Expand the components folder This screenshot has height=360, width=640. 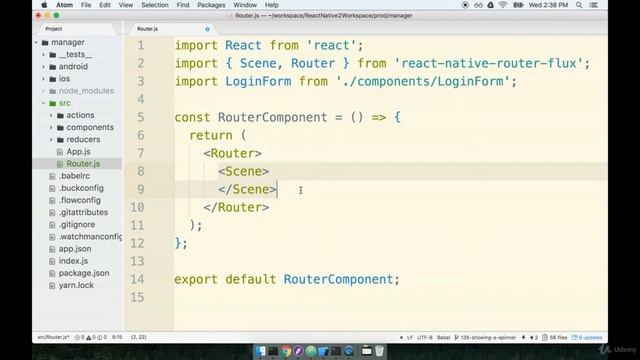pyautogui.click(x=51, y=127)
